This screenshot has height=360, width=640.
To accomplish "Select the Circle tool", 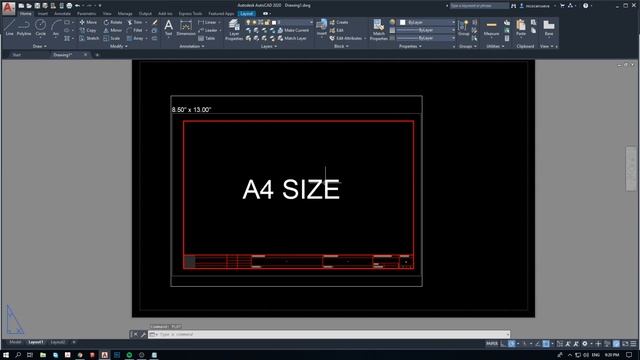I will [40, 28].
